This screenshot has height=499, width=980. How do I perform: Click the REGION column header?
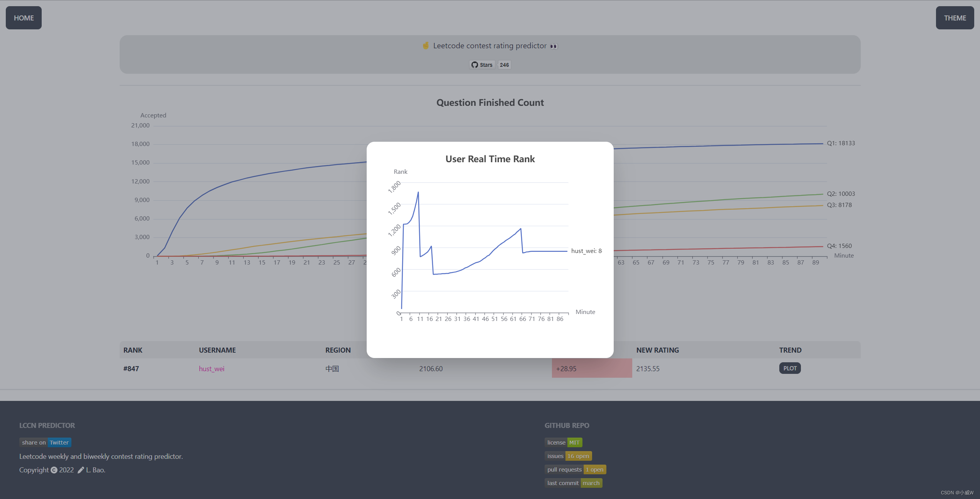[338, 350]
